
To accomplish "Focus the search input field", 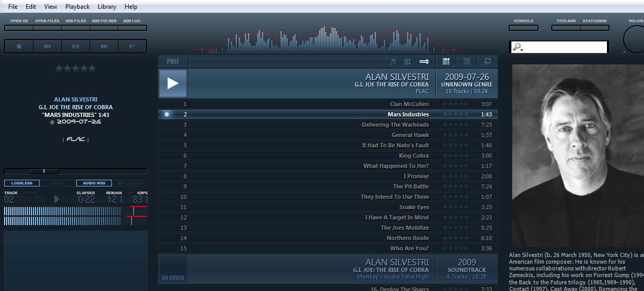I will [x=565, y=47].
